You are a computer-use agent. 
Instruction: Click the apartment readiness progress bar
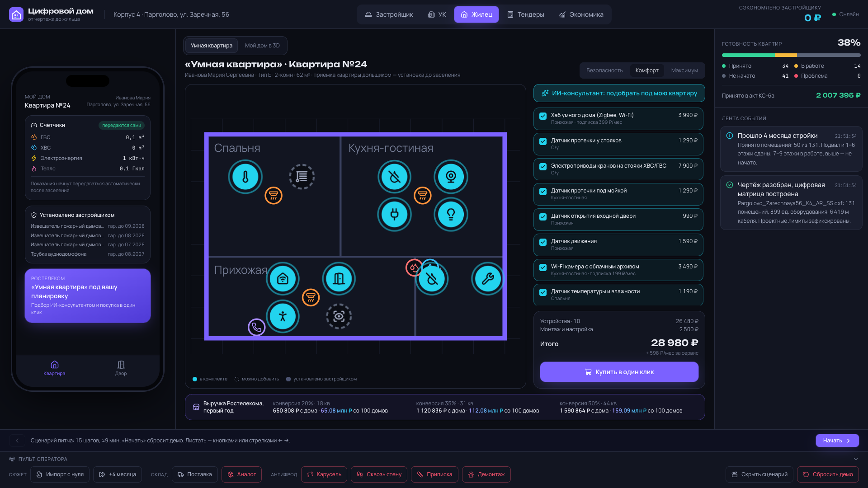[791, 55]
